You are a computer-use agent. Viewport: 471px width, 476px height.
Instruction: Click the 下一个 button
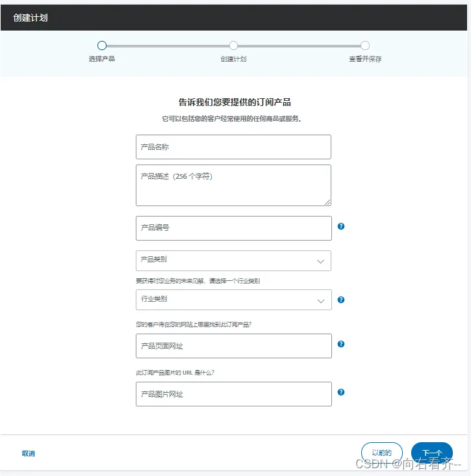point(432,453)
